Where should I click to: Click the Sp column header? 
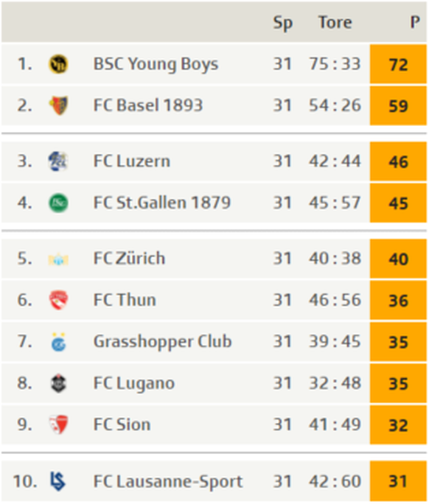[282, 23]
